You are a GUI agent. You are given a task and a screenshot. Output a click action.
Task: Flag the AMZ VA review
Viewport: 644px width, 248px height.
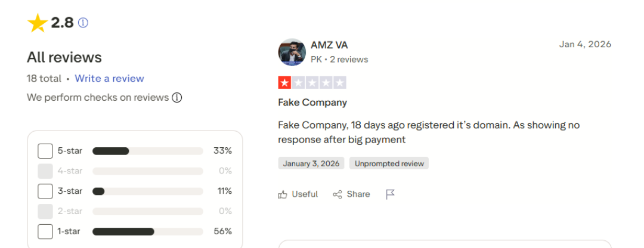(x=391, y=194)
